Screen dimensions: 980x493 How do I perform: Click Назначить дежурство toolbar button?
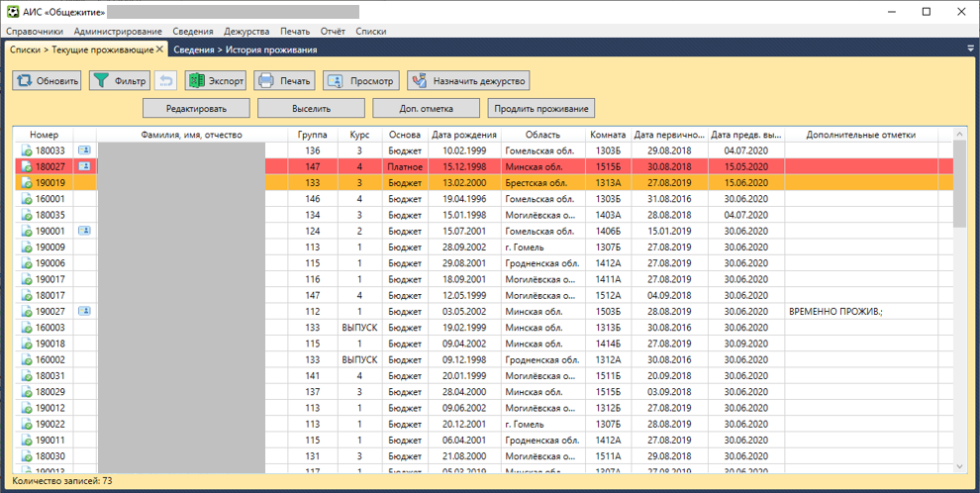click(469, 81)
